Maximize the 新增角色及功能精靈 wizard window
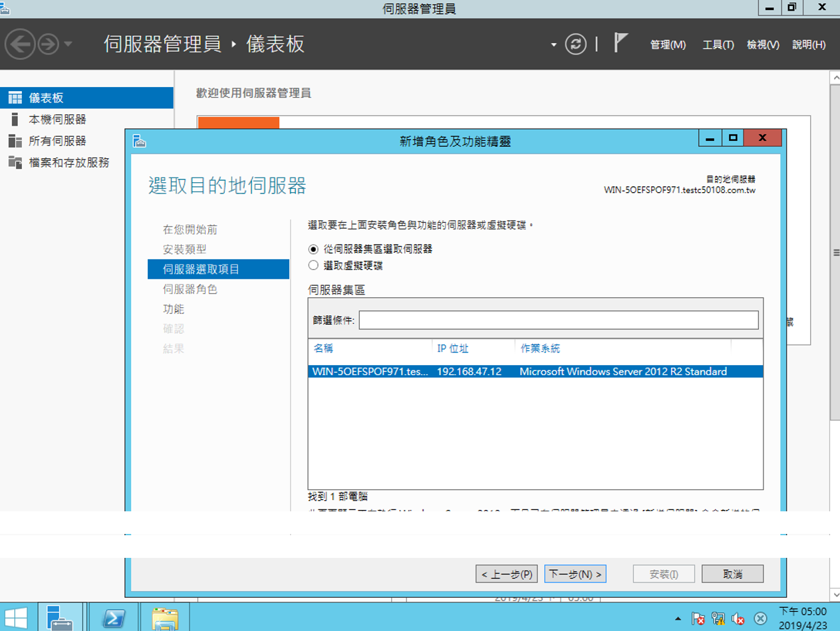This screenshot has height=631, width=840. click(733, 138)
